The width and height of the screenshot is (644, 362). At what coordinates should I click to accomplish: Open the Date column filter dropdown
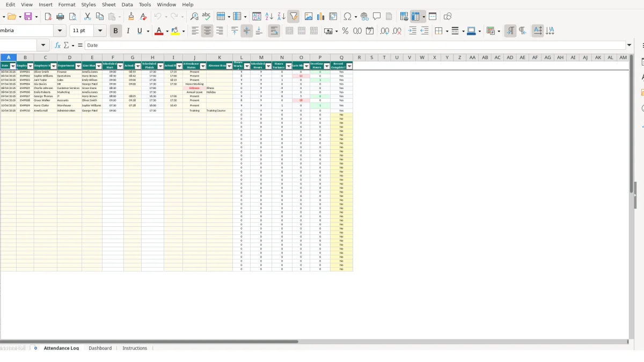click(x=13, y=66)
